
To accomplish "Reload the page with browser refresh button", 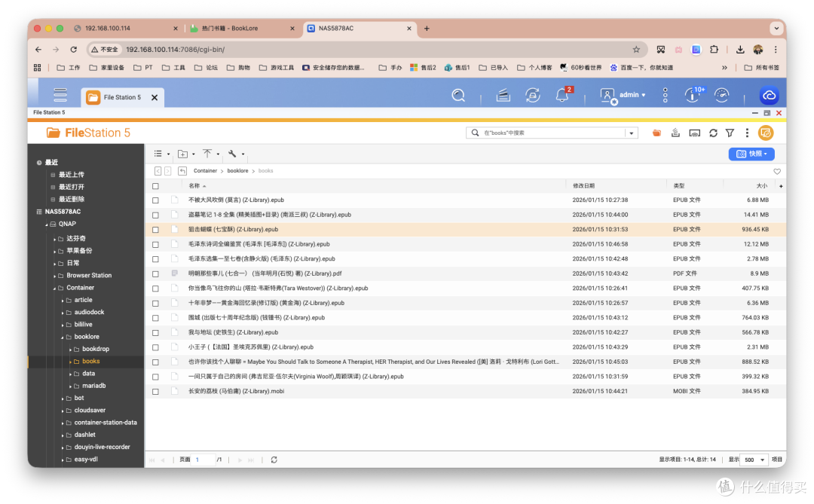I will (x=74, y=49).
